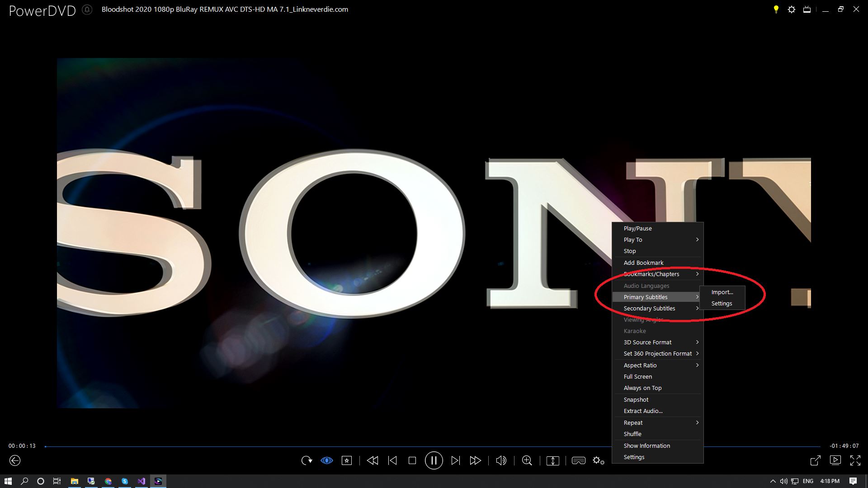The height and width of the screenshot is (488, 868).
Task: Expand the Bookmarks/Chapters submenu
Action: pos(651,274)
